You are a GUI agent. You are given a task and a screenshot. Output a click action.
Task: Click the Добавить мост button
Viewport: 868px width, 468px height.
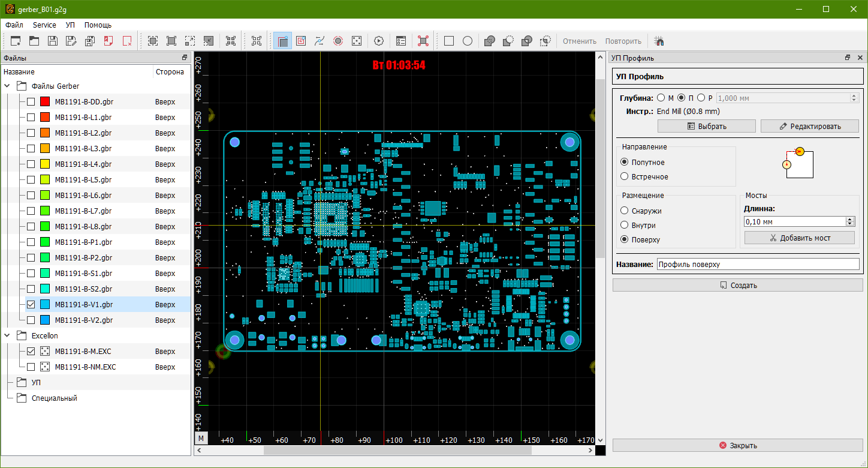(799, 238)
